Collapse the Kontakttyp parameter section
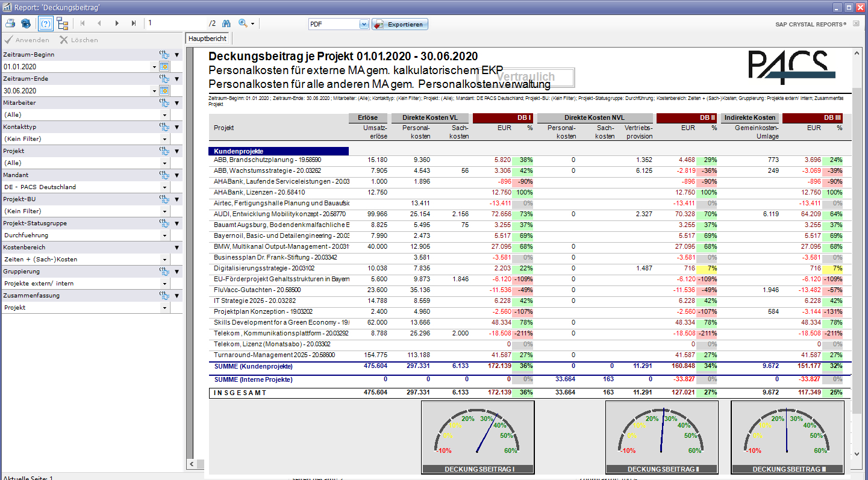Screen dimensions: 868x480 176,127
